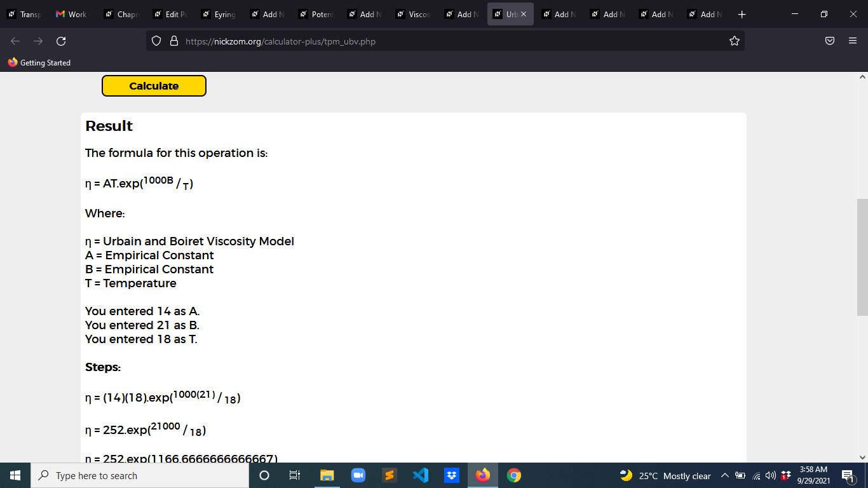This screenshot has height=488, width=868.
Task: Click 'The formula for this operation is:'
Action: click(x=177, y=153)
